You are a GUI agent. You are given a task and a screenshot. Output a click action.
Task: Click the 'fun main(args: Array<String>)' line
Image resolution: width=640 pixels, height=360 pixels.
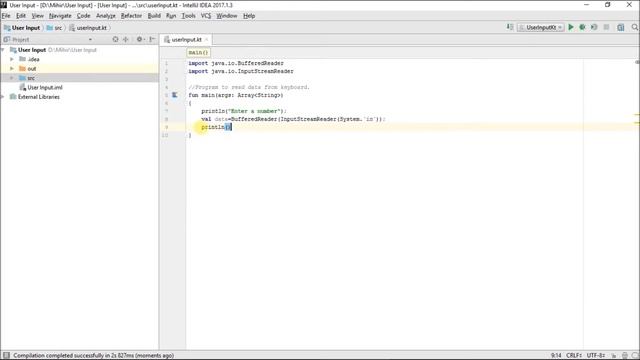coord(236,95)
